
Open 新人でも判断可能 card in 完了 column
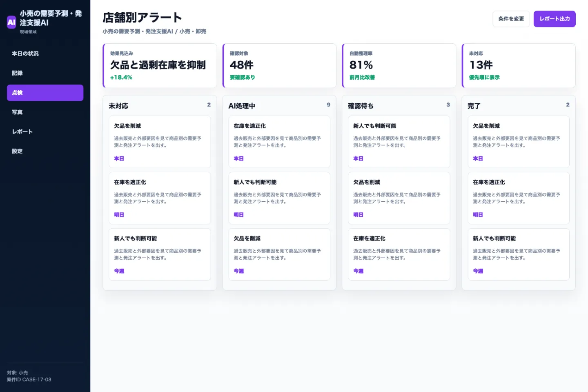[x=519, y=254]
